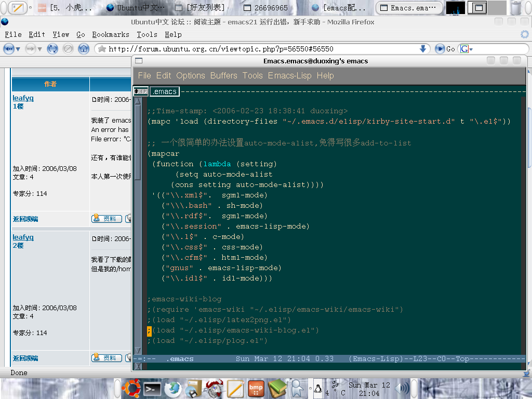Open the leafyq author link in post 2楼
The height and width of the screenshot is (399, 532).
(23, 237)
